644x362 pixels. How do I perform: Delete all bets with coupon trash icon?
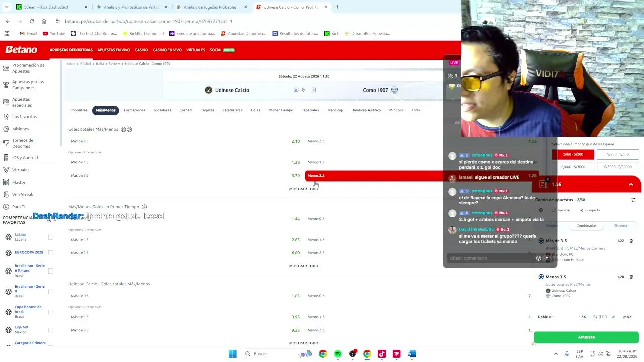541,210
